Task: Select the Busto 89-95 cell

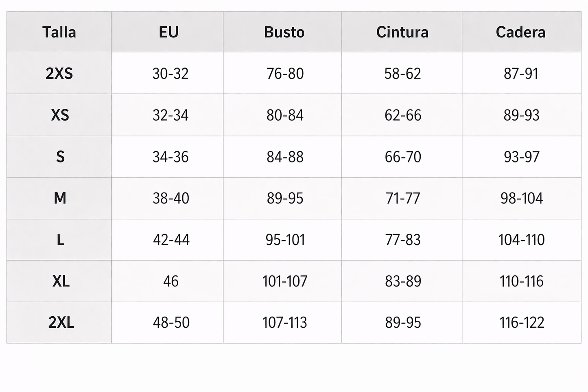Action: coord(283,198)
